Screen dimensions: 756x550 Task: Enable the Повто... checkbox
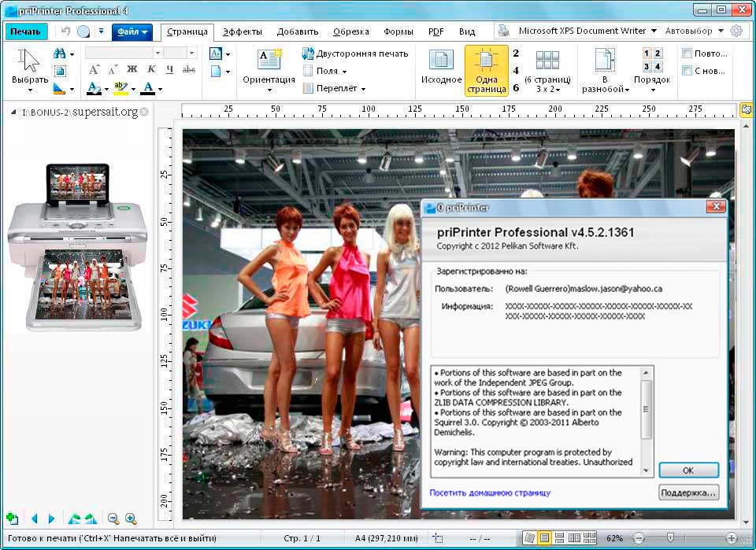tap(687, 54)
